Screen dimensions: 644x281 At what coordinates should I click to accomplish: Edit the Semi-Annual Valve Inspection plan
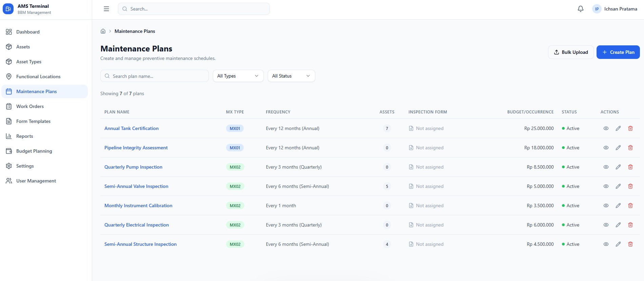pos(618,186)
